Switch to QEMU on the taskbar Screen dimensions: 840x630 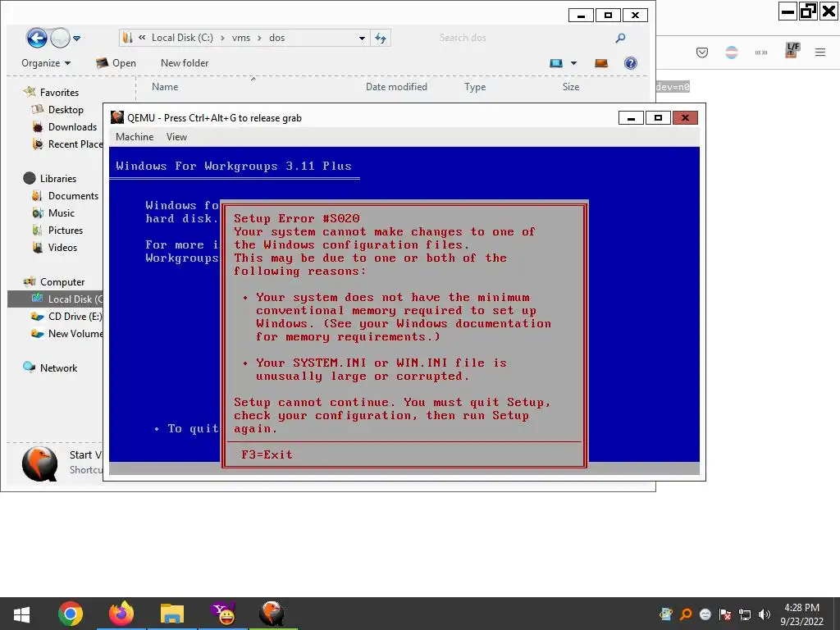tap(272, 614)
